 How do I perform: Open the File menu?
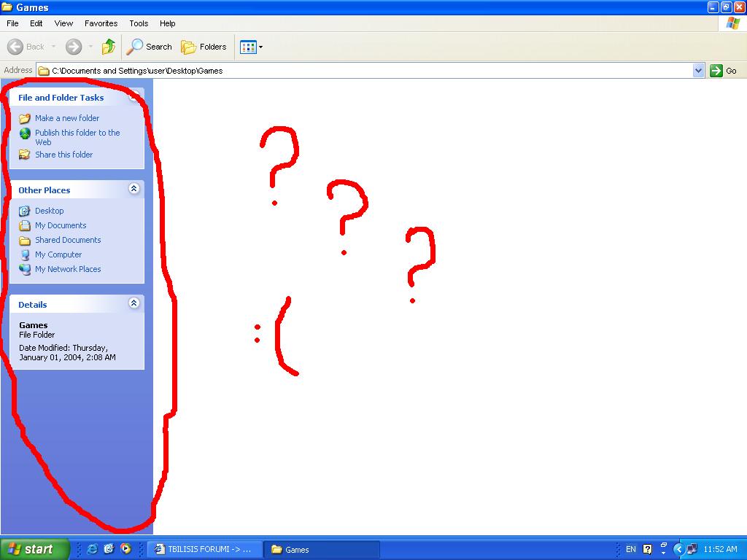12,23
